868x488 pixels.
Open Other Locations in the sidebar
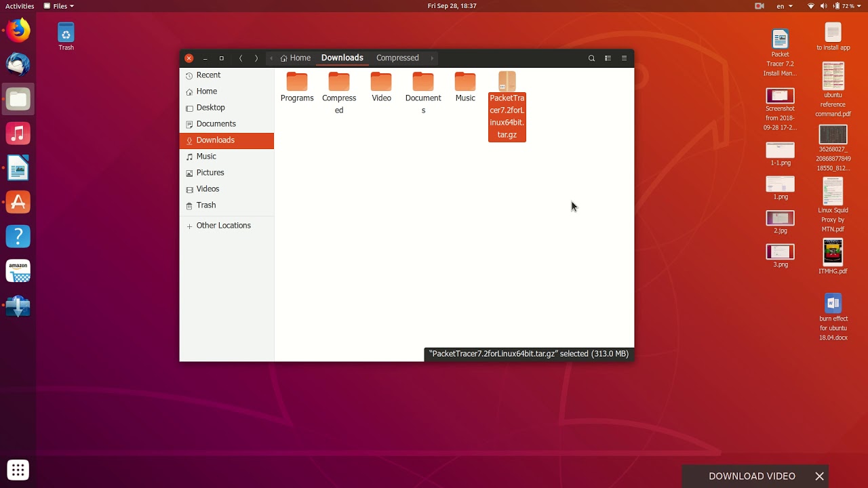[x=226, y=226]
